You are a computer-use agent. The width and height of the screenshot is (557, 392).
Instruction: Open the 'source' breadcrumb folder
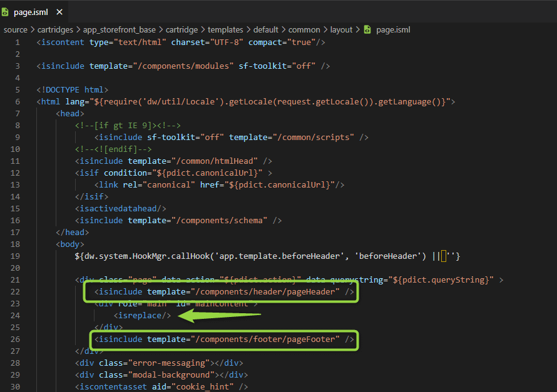click(x=15, y=30)
